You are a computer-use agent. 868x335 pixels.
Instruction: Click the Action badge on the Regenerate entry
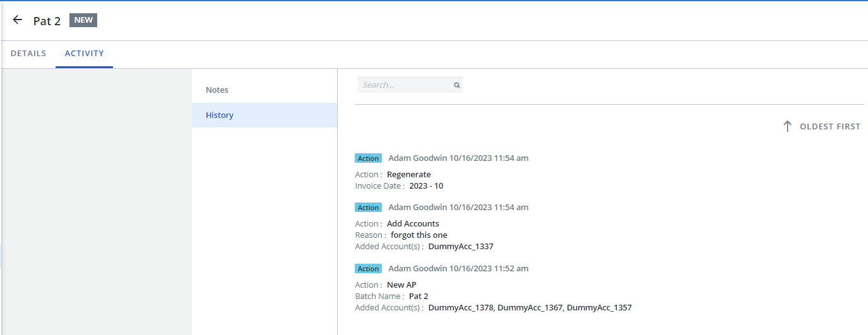pyautogui.click(x=368, y=158)
